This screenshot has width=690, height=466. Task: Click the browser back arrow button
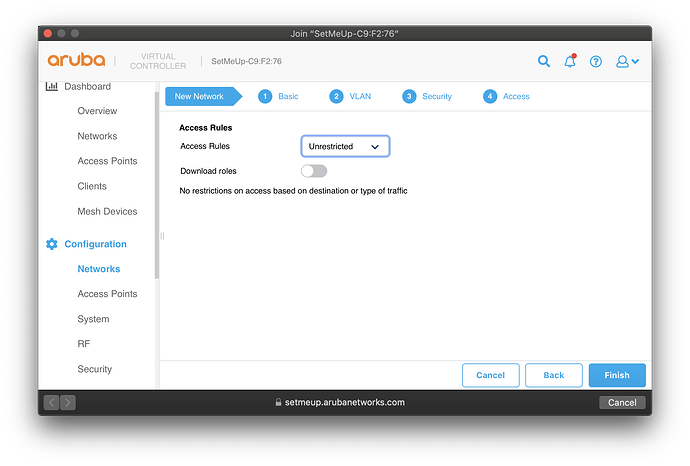click(x=51, y=402)
